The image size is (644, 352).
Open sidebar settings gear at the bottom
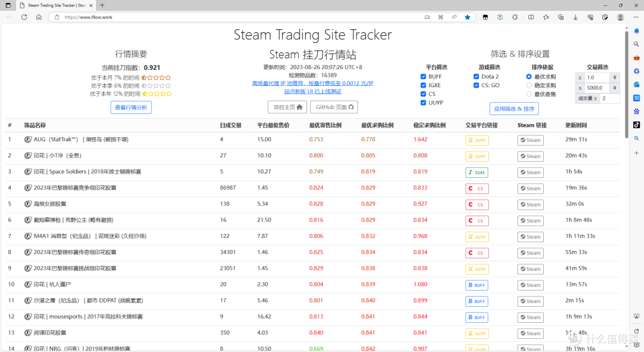coord(636,344)
